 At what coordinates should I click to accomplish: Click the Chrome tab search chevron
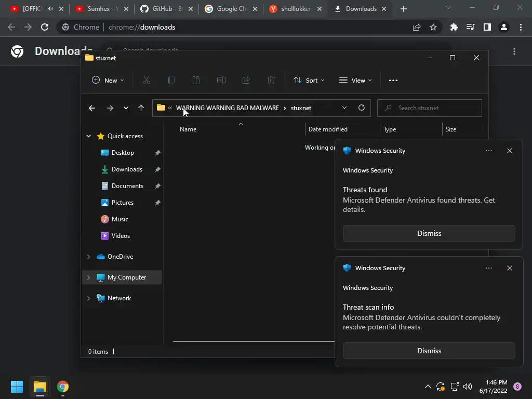point(448,7)
